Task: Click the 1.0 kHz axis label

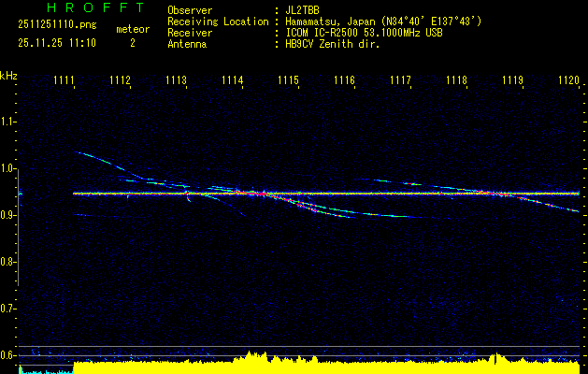Action: click(8, 168)
